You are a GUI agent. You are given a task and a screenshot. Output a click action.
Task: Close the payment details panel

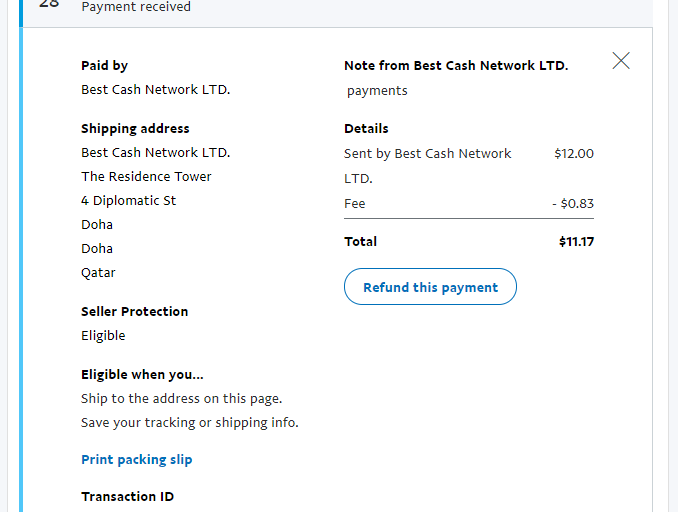click(x=621, y=61)
